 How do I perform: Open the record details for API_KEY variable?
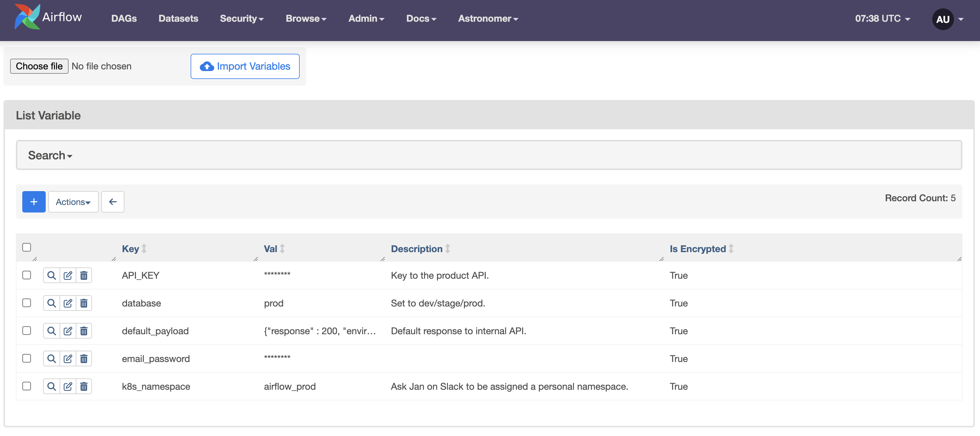pos(51,275)
